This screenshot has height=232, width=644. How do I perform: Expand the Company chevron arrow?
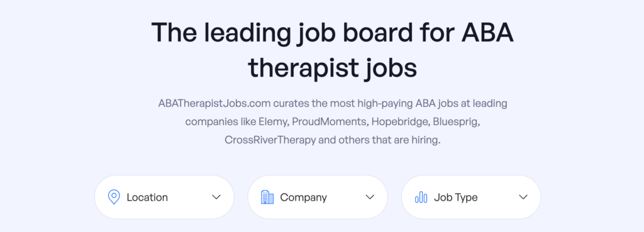(370, 197)
